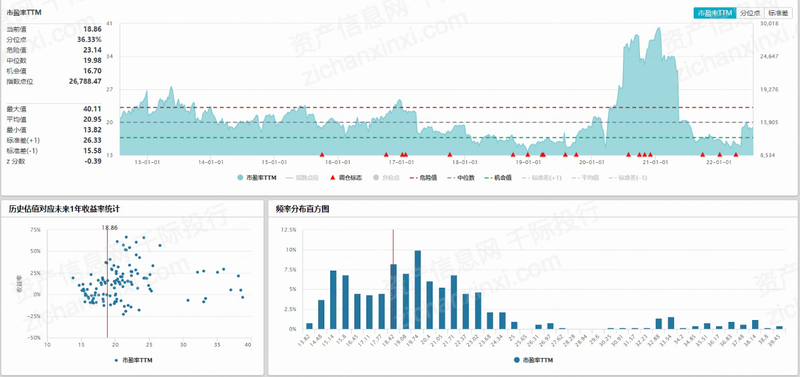Show the 平均值 line via legend
Viewport: 800px width, 377px height.
584,178
